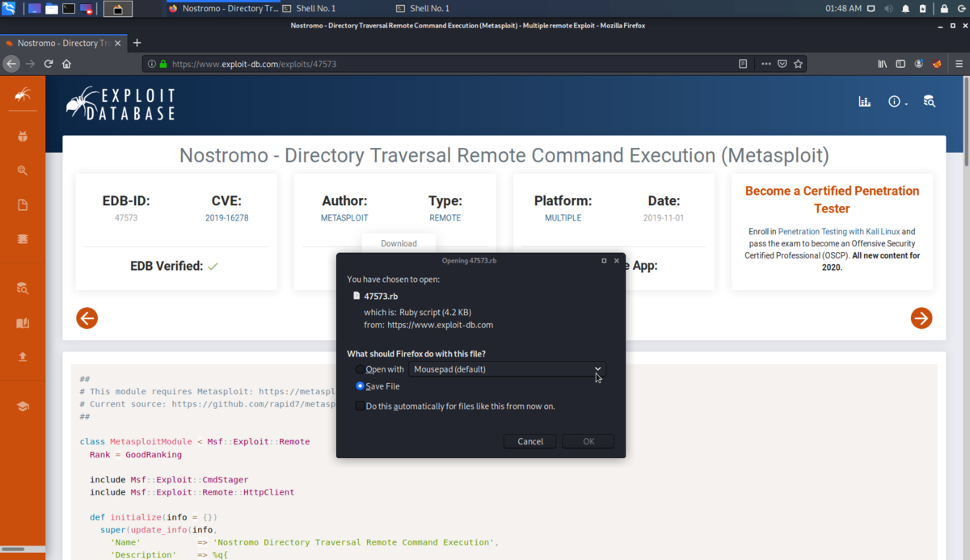The height and width of the screenshot is (560, 970).
Task: Click the EDB-ID value 47573
Action: coord(126,218)
